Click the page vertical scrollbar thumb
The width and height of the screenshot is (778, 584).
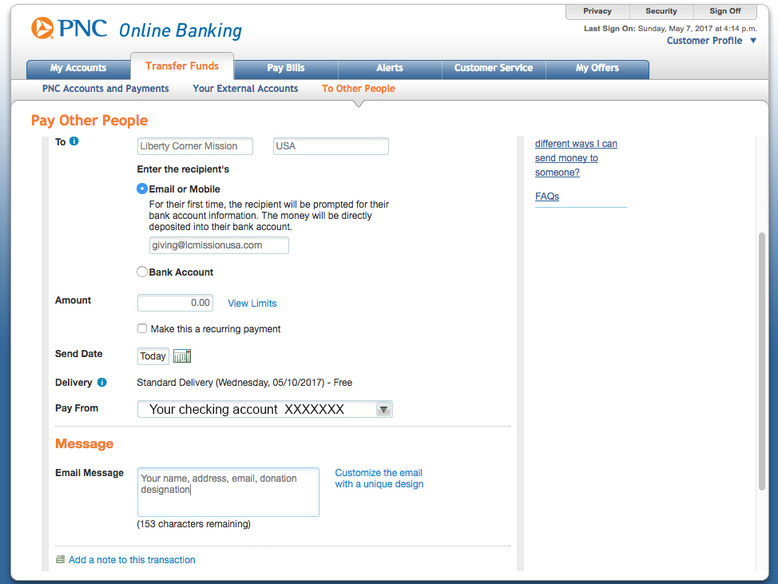[762, 361]
